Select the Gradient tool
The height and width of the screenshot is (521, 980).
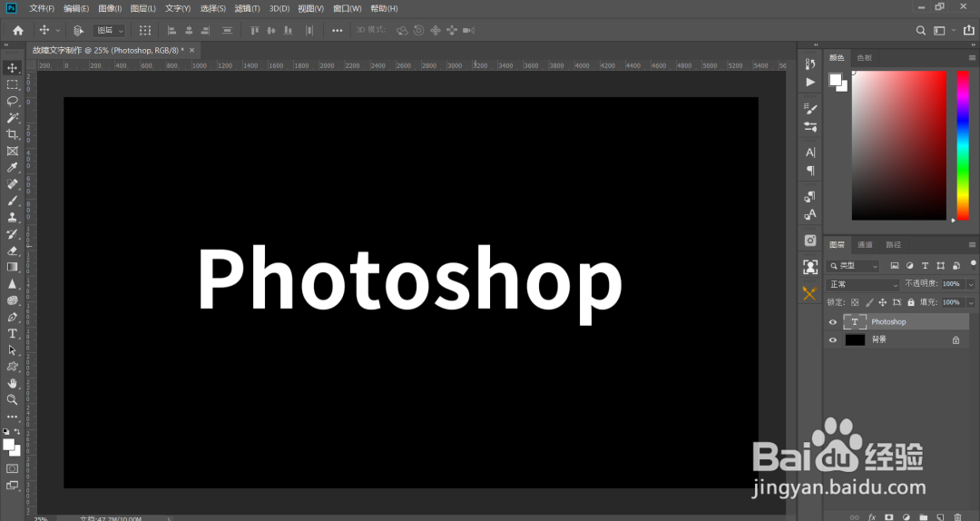(x=12, y=267)
